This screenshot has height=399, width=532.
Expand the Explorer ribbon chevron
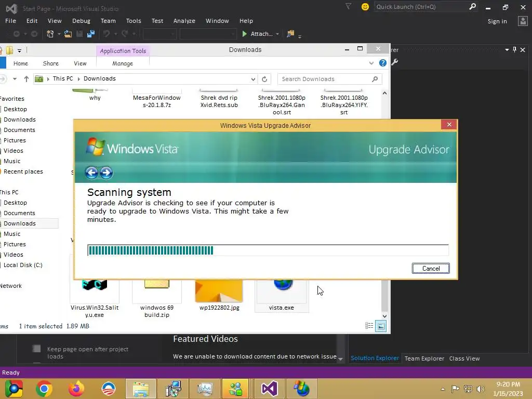[x=371, y=63]
